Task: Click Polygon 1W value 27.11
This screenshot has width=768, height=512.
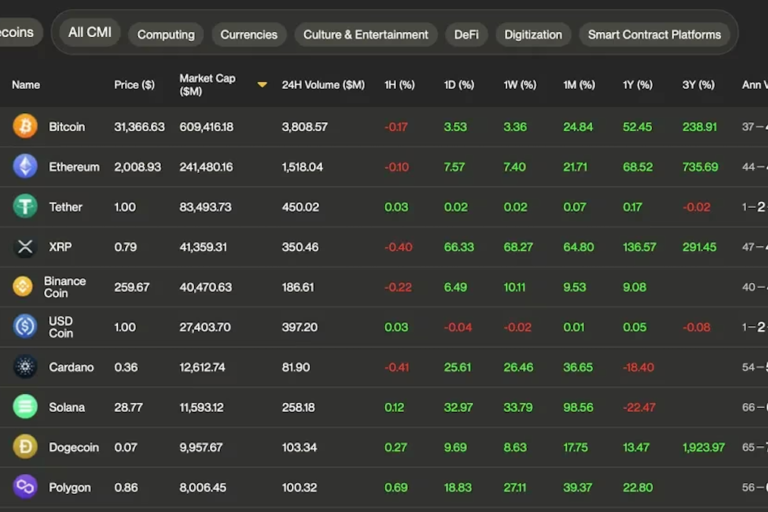Action: point(515,488)
